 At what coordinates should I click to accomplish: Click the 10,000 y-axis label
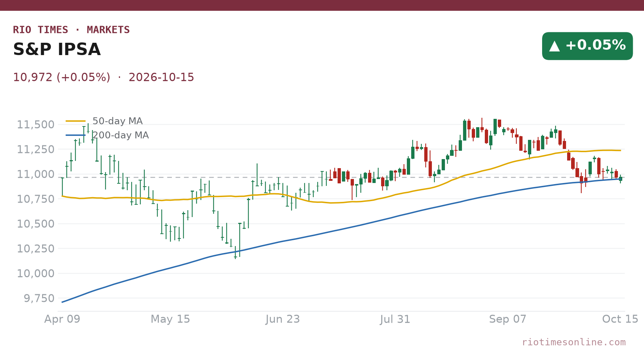[x=36, y=274]
